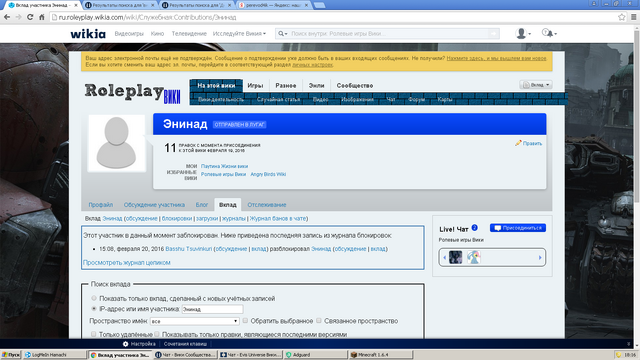Viewport: 640px width, 360px height.
Task: Select radio for new accounts contributions only
Action: [x=94, y=298]
